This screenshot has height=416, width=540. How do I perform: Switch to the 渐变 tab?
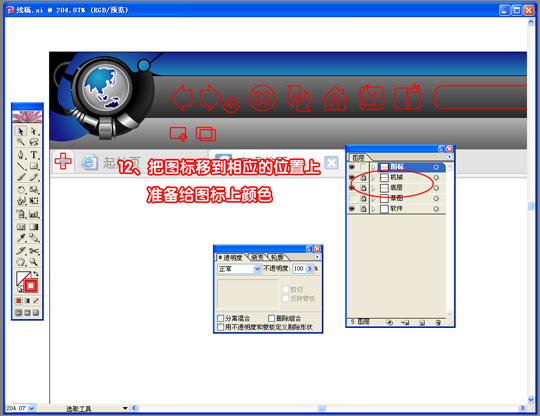click(x=257, y=257)
